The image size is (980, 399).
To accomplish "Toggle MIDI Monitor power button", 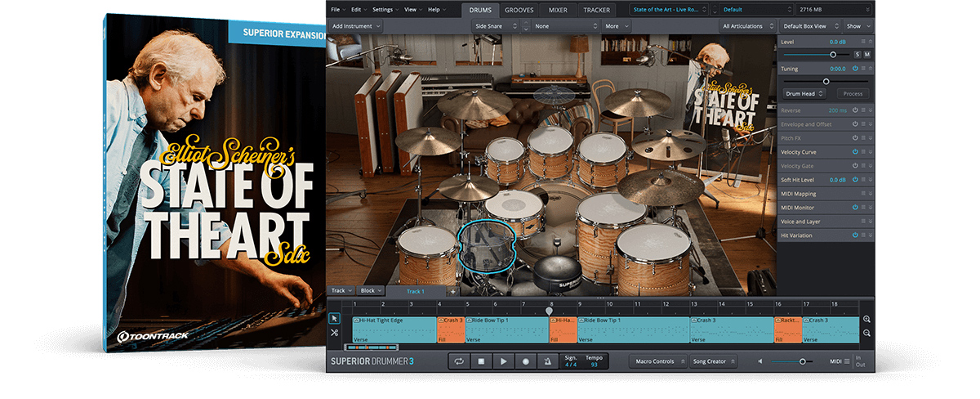I will pos(855,208).
